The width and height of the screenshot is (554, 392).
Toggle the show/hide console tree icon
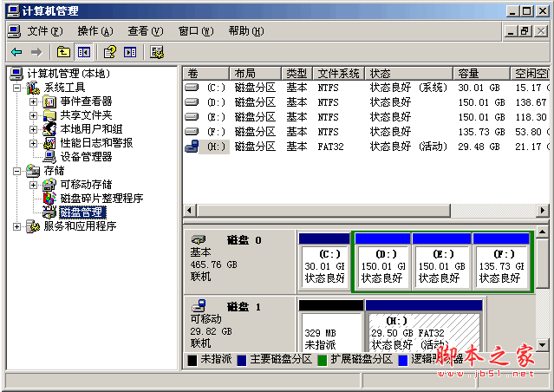click(x=84, y=52)
